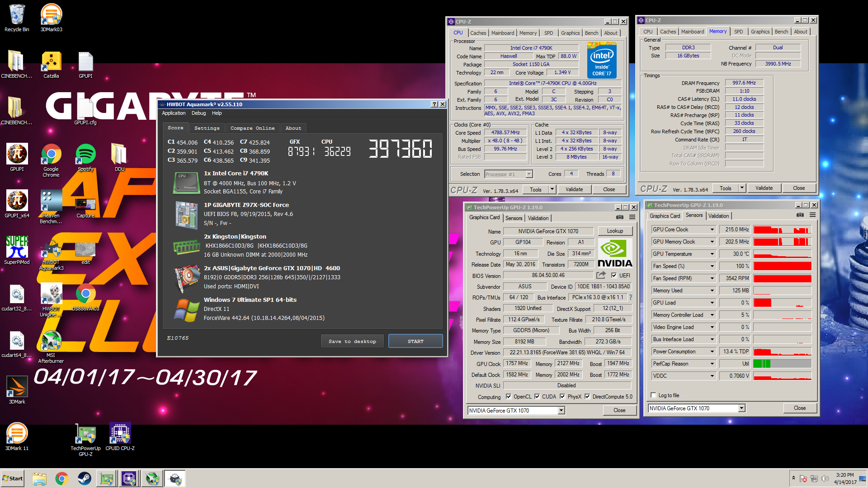Launch the SuperPiMod desktop icon
The height and width of the screenshot is (488, 868).
[17, 251]
